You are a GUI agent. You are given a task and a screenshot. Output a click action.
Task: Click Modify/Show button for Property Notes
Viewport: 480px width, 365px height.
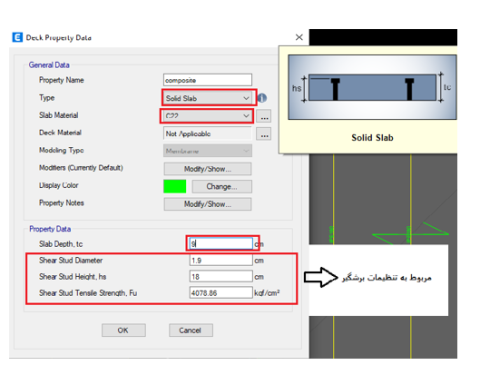[207, 204]
